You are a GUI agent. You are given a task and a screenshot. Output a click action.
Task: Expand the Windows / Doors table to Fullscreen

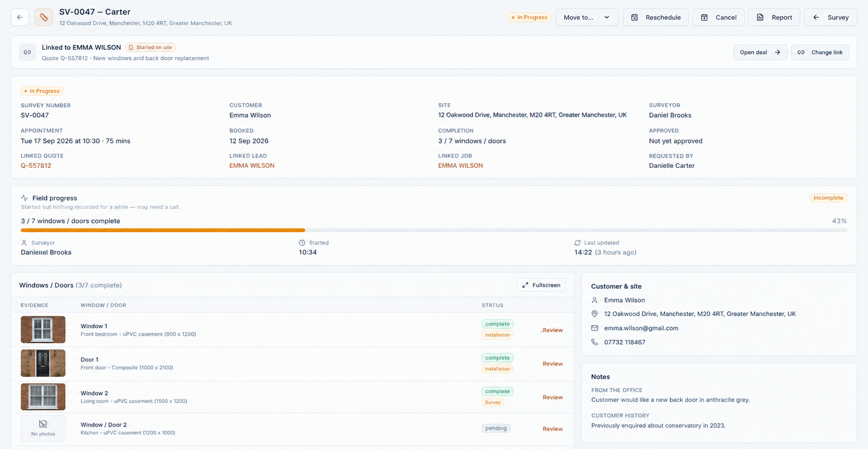point(541,285)
